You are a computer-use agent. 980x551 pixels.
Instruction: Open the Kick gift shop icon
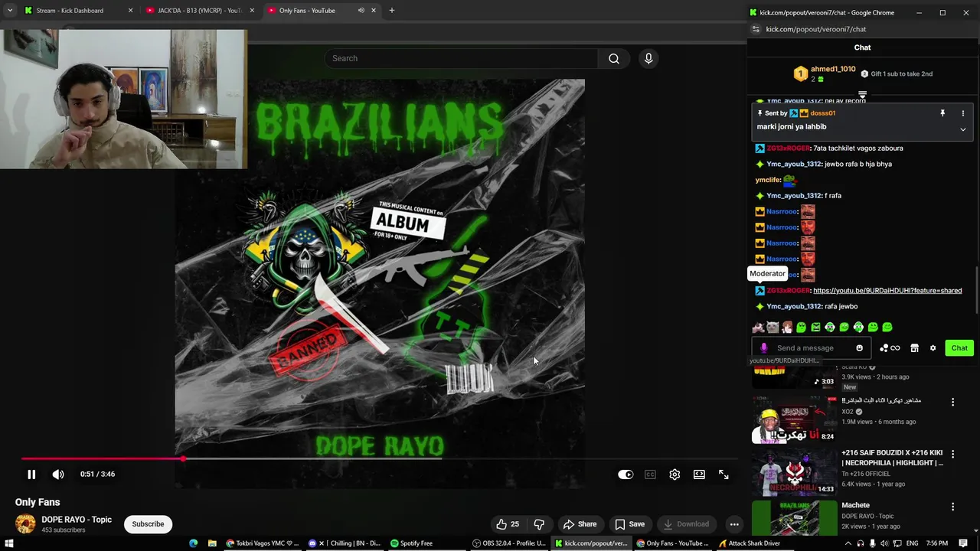[914, 348]
